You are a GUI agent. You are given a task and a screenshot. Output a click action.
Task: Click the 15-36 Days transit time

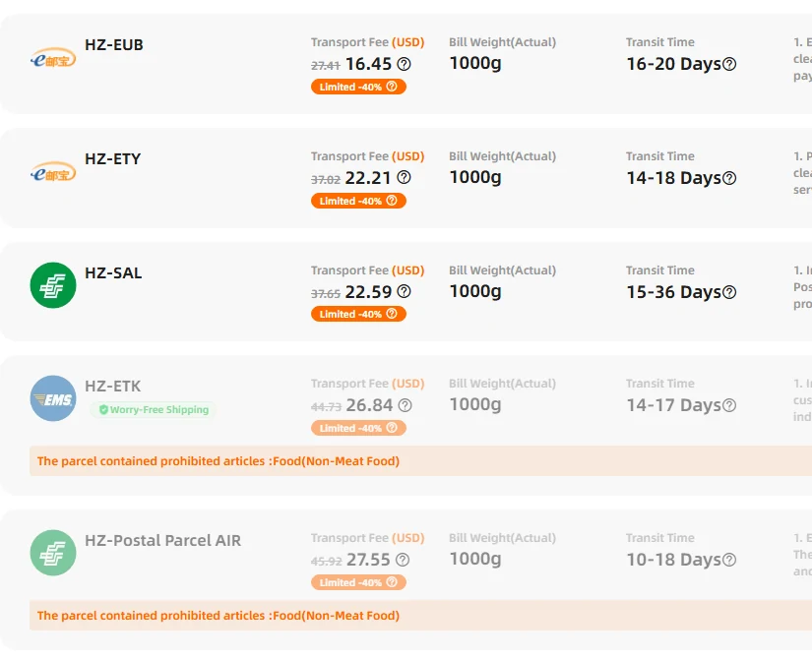click(x=674, y=292)
